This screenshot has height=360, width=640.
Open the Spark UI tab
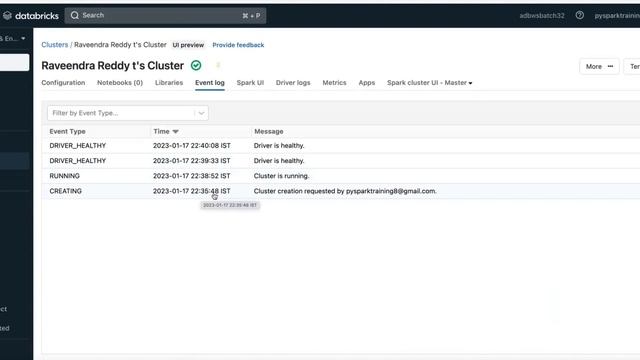click(x=250, y=82)
